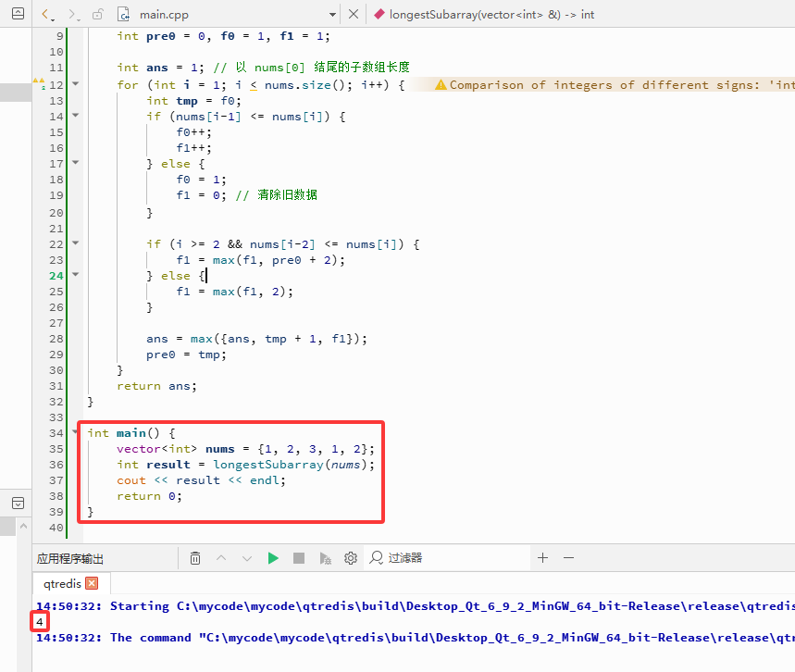The height and width of the screenshot is (672, 795).
Task: Collapse the main function at line 34
Action: click(x=76, y=432)
